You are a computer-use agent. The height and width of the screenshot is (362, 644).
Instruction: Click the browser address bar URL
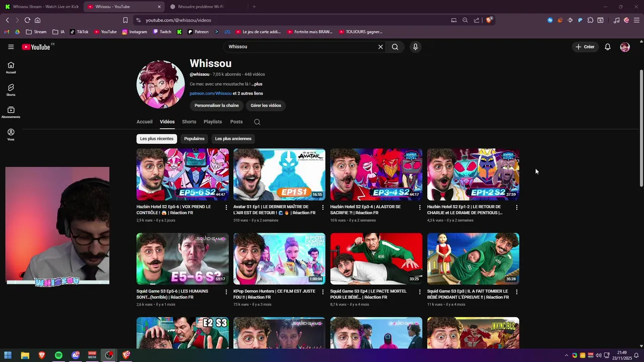178,20
